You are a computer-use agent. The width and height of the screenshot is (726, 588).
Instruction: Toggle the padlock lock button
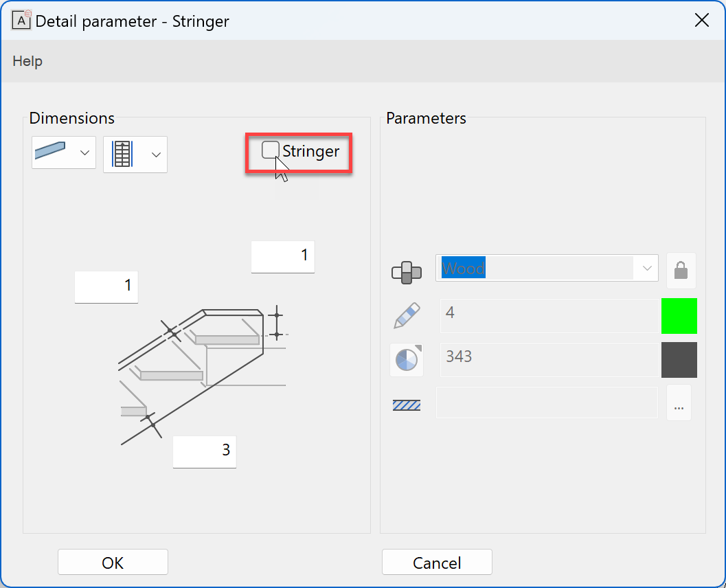pyautogui.click(x=681, y=271)
